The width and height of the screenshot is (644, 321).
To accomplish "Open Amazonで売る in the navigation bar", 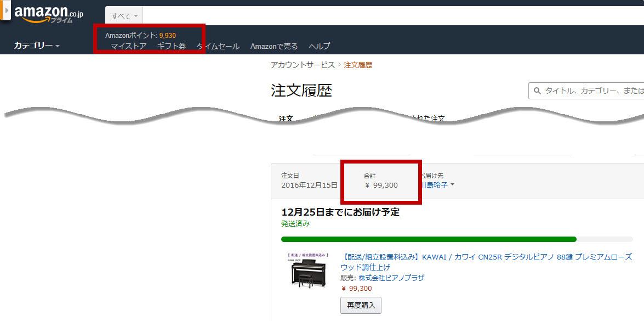I will (274, 46).
